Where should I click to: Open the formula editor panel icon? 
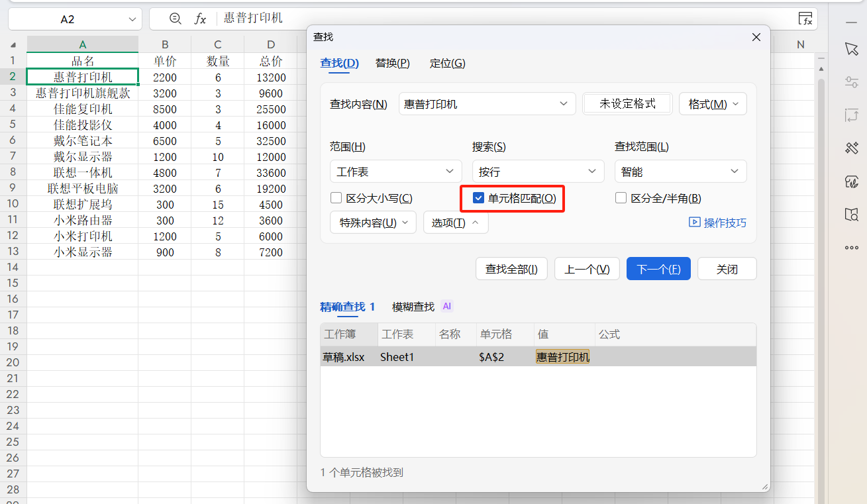tap(805, 19)
